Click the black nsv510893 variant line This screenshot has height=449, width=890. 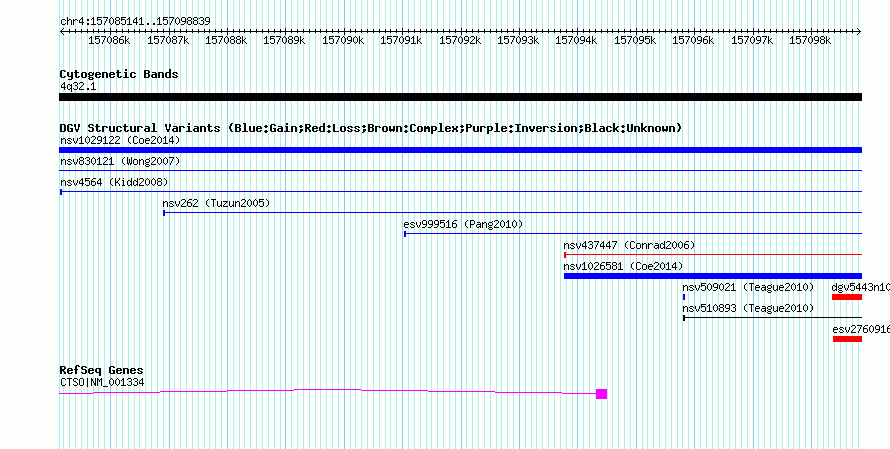[773, 318]
